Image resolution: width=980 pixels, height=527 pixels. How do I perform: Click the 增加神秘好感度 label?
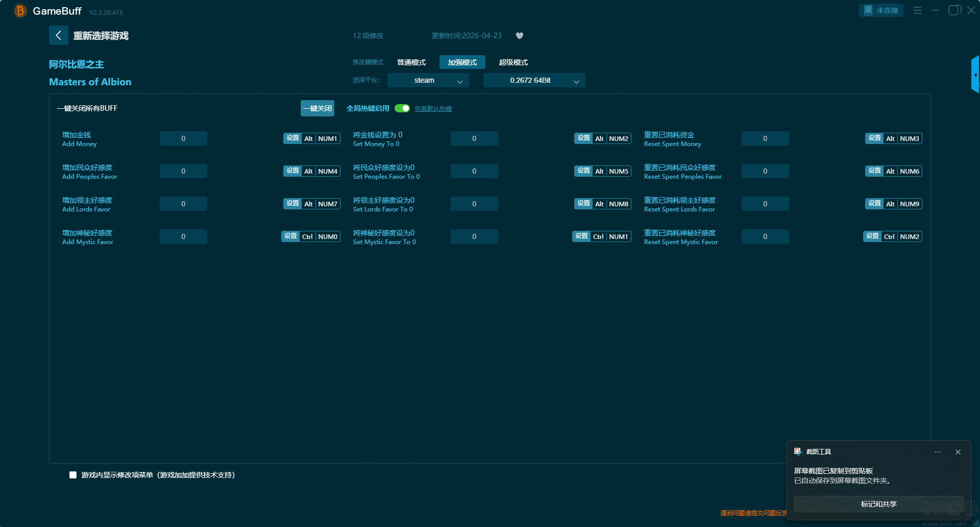[x=87, y=233]
